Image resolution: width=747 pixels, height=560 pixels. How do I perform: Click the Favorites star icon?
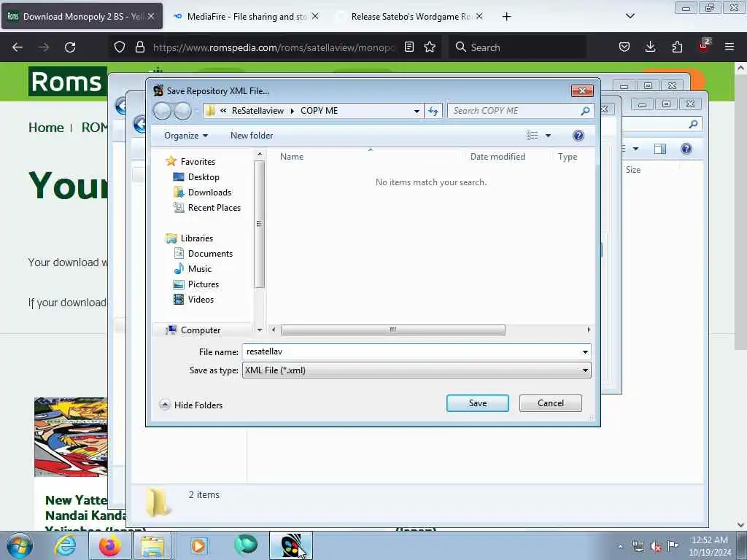(171, 161)
